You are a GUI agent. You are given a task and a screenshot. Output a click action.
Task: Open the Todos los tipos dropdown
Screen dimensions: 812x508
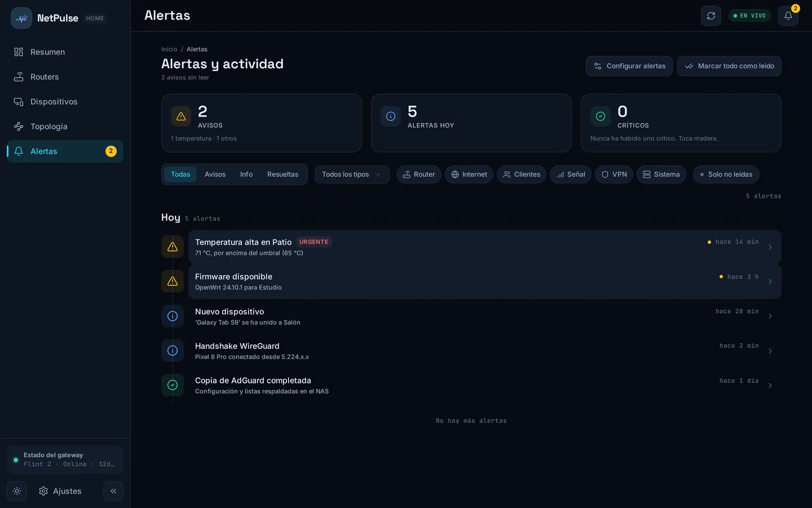352,174
